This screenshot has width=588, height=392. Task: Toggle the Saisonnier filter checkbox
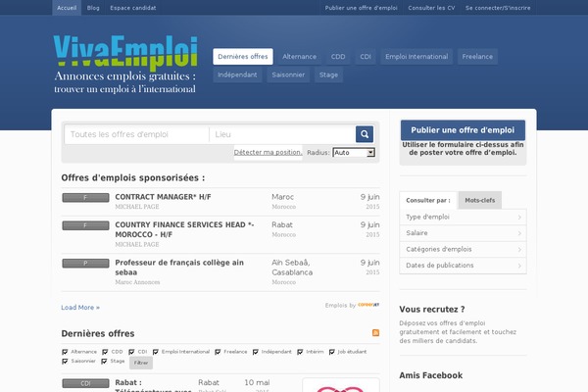pos(65,361)
